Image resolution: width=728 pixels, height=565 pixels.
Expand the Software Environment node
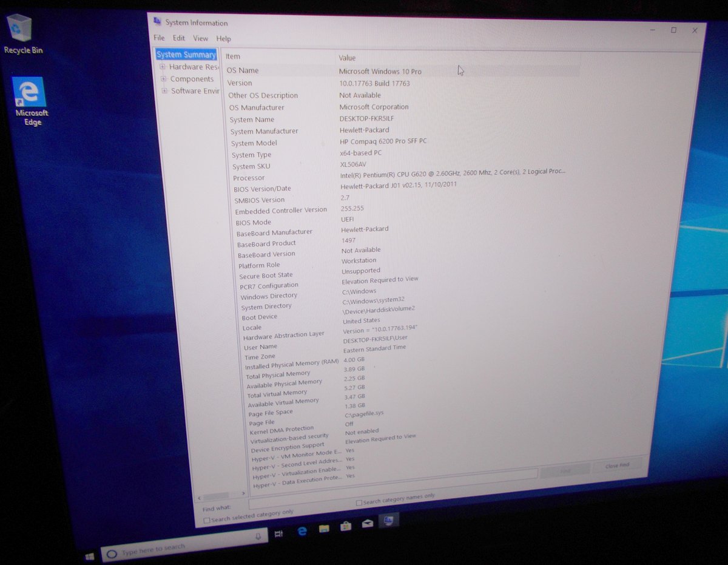(164, 91)
